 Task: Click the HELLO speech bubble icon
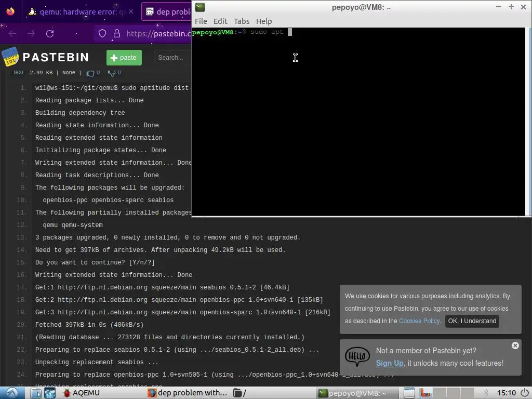coord(357,356)
